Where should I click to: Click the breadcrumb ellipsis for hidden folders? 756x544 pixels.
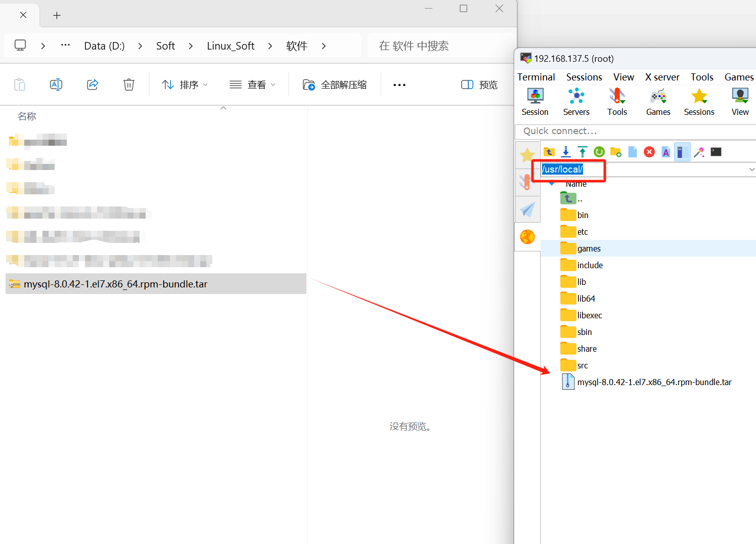(x=65, y=45)
